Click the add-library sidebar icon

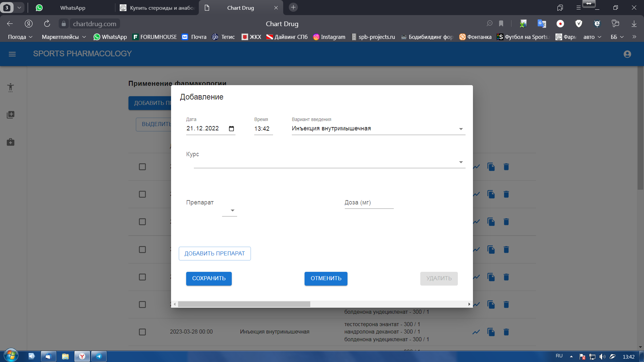coord(10,115)
